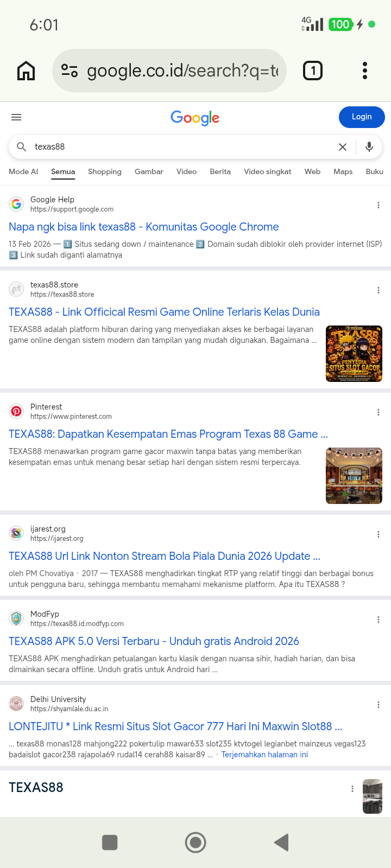Tap https://texas88.store URL text
Image resolution: width=391 pixels, height=868 pixels.
click(62, 295)
